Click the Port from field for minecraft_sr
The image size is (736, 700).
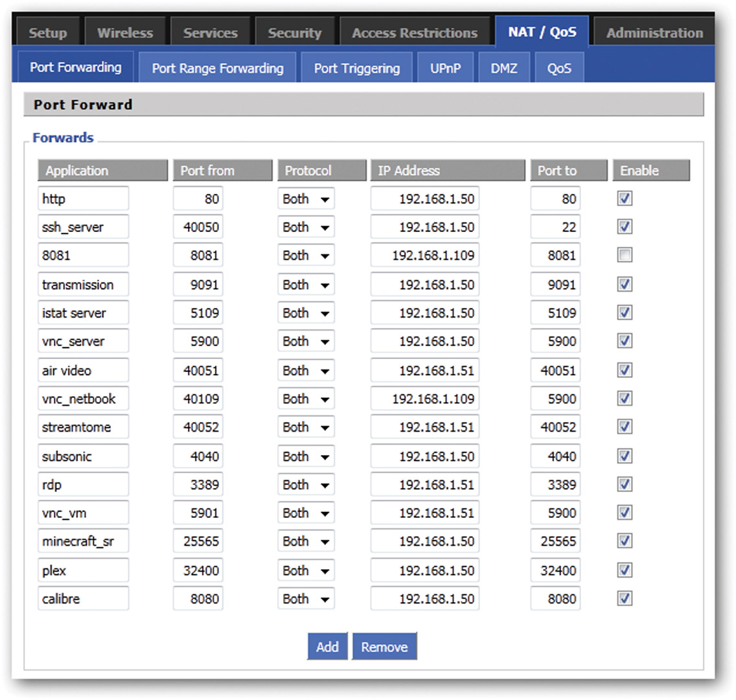[x=198, y=541]
